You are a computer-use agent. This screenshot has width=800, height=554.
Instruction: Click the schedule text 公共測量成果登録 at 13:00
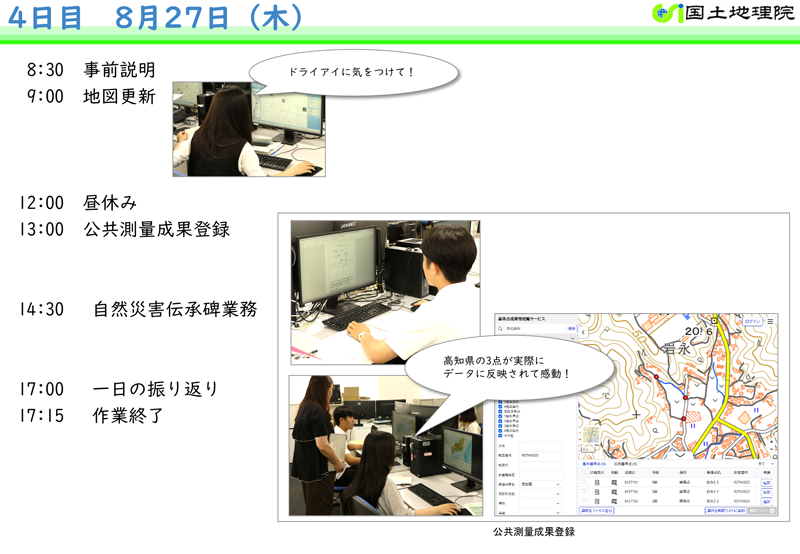[x=157, y=229]
